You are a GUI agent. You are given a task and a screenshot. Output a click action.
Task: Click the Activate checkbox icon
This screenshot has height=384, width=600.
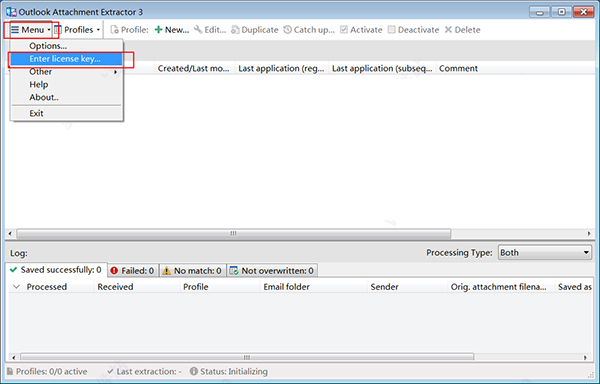[x=344, y=30]
